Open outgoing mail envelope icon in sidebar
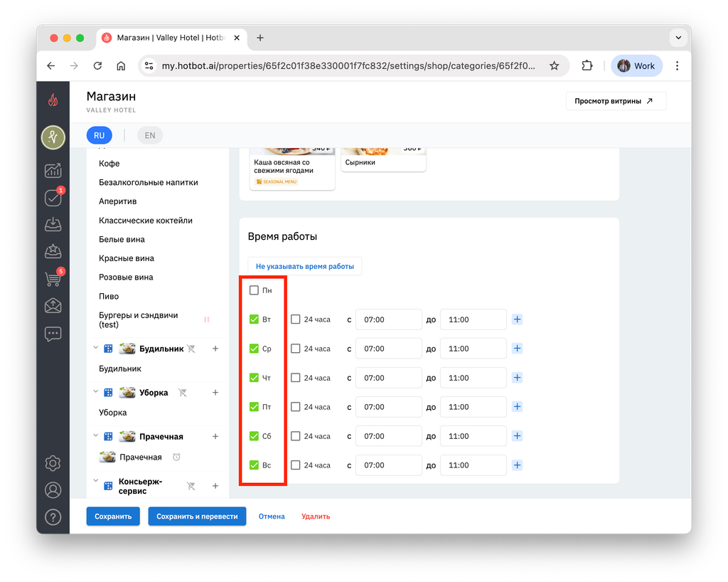 click(53, 306)
